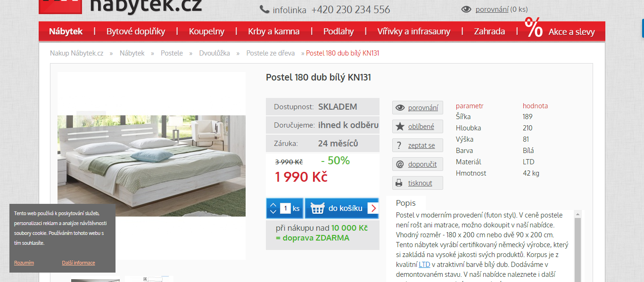The width and height of the screenshot is (644, 282).
Task: Click the description panel scrollbar
Action: pyautogui.click(x=578, y=246)
